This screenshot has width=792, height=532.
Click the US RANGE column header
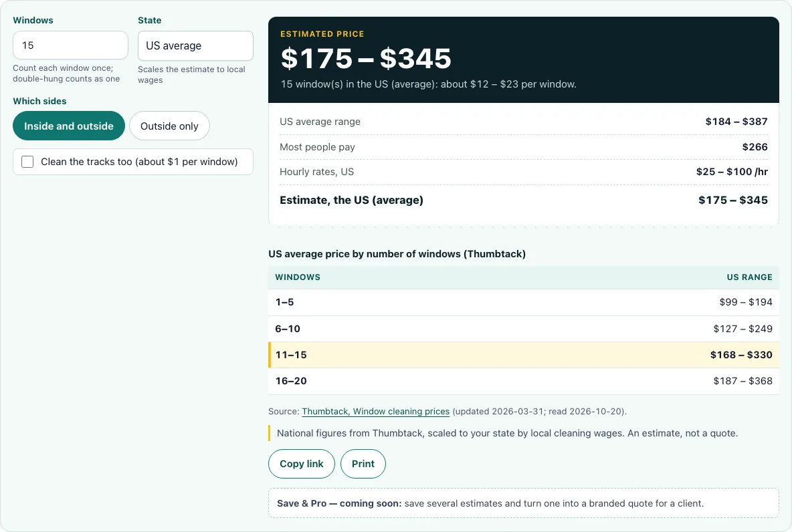coord(750,277)
